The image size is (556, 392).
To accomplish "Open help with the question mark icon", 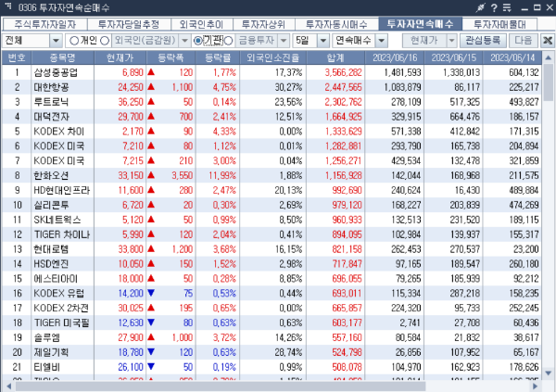I will tap(494, 7).
